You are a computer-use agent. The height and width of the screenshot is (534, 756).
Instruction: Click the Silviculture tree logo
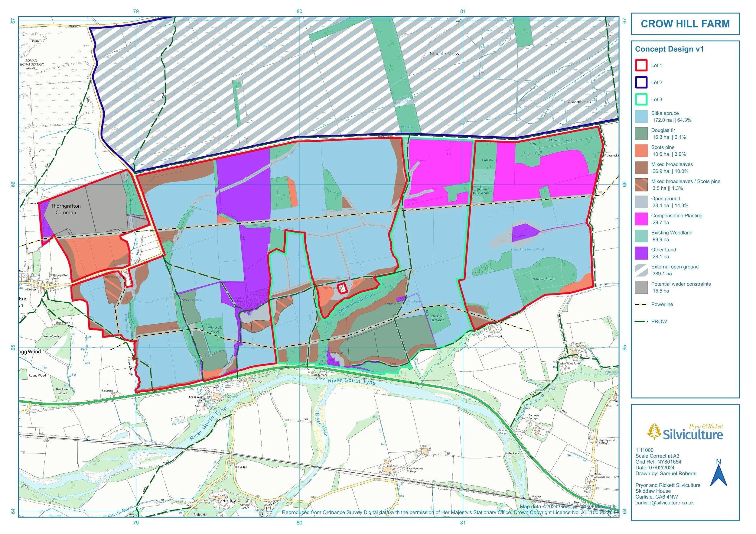point(654,432)
